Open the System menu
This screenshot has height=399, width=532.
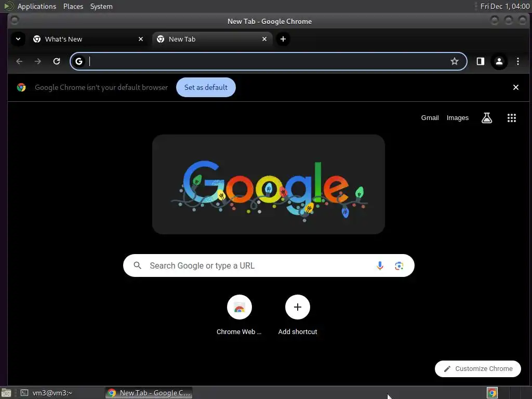point(101,6)
